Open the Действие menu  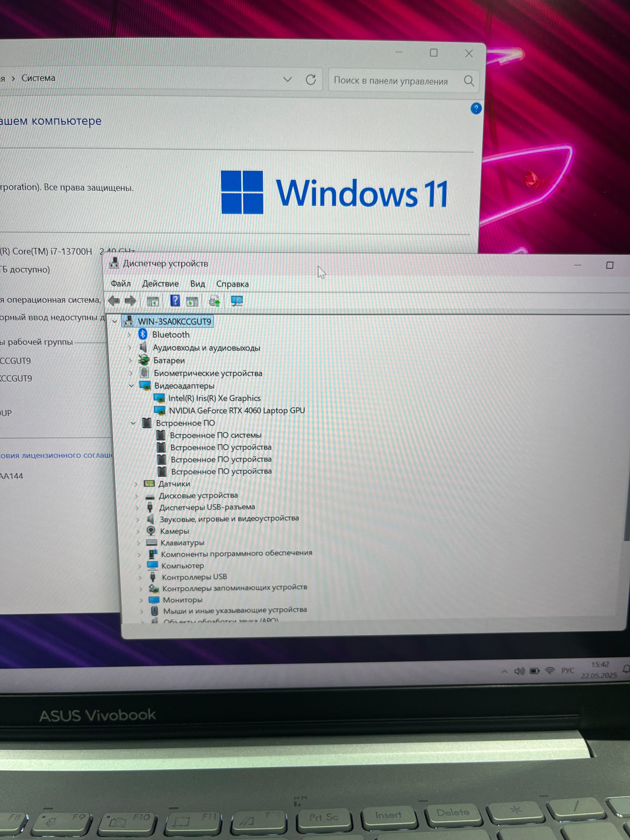click(x=160, y=284)
